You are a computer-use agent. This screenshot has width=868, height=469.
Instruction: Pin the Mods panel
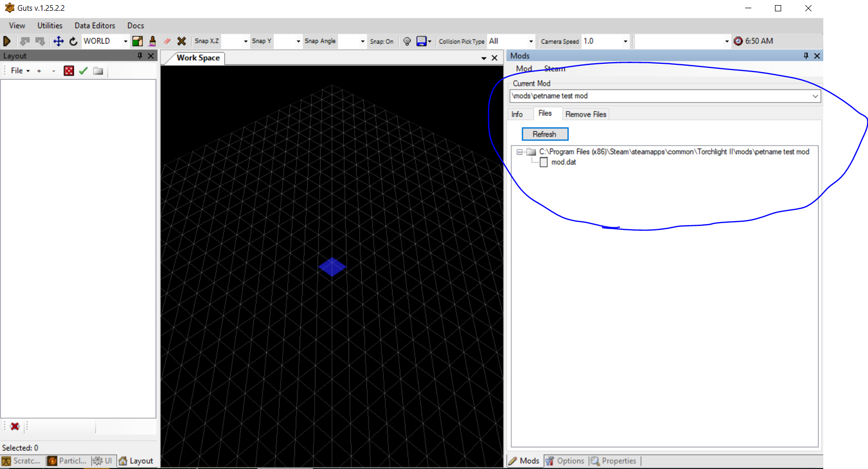(806, 56)
